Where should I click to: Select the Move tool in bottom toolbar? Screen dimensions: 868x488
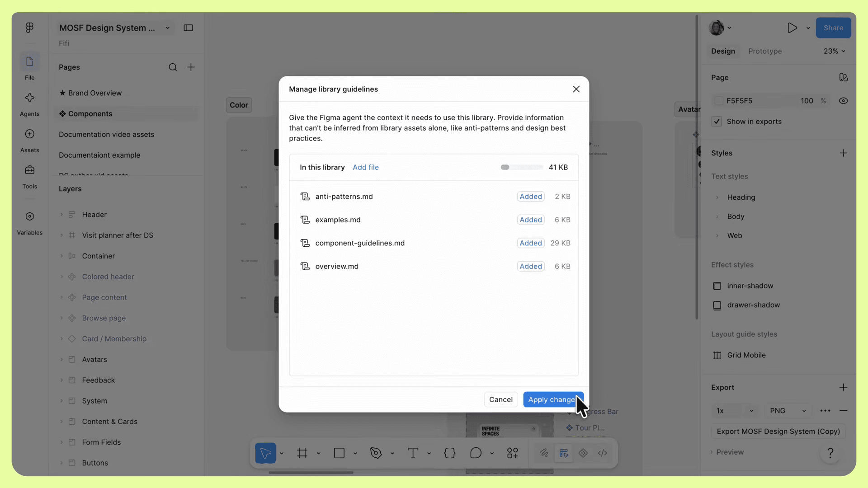(x=265, y=453)
